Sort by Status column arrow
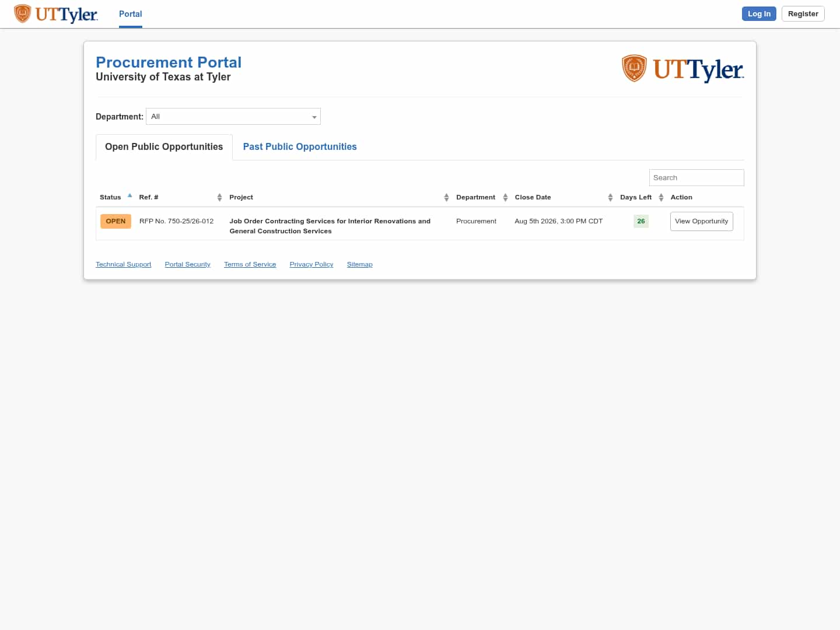840x630 pixels. coord(129,197)
